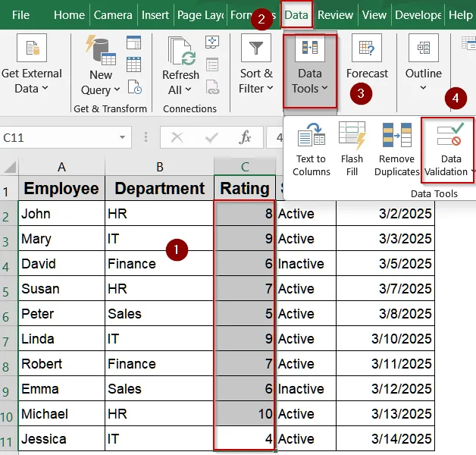Click the cell containing Michael

coord(61,414)
